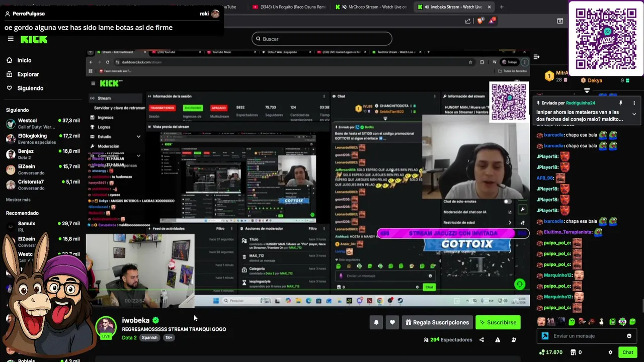Open Siguiendo in the sidebar
This screenshot has width=644, height=362.
30,88
